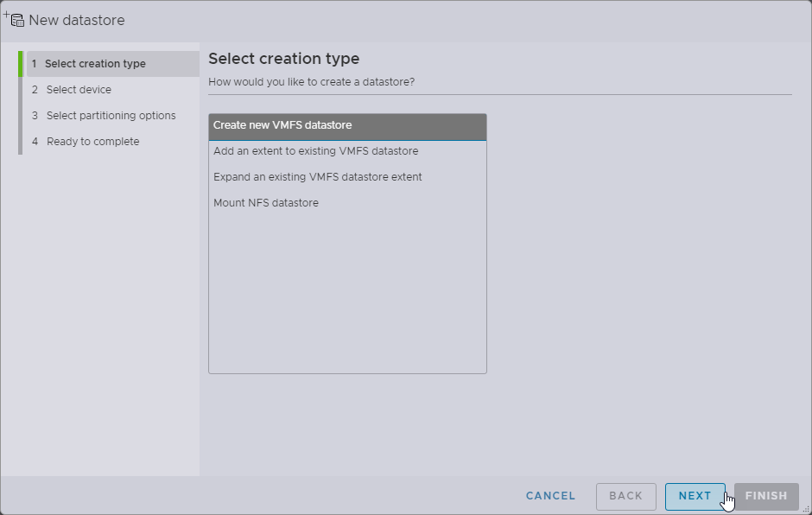Open step 4 Ready to complete
This screenshot has height=515, width=812.
click(92, 142)
